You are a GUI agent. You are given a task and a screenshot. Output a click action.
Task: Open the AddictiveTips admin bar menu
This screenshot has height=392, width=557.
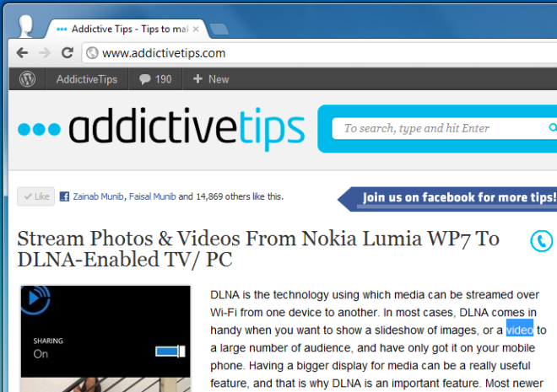pos(87,79)
